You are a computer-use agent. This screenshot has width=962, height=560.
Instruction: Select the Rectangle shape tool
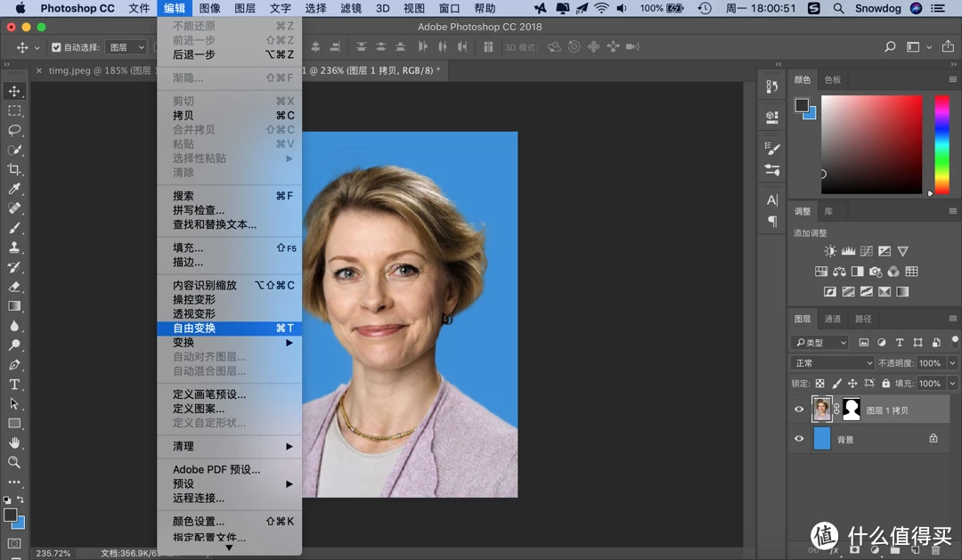[x=14, y=423]
